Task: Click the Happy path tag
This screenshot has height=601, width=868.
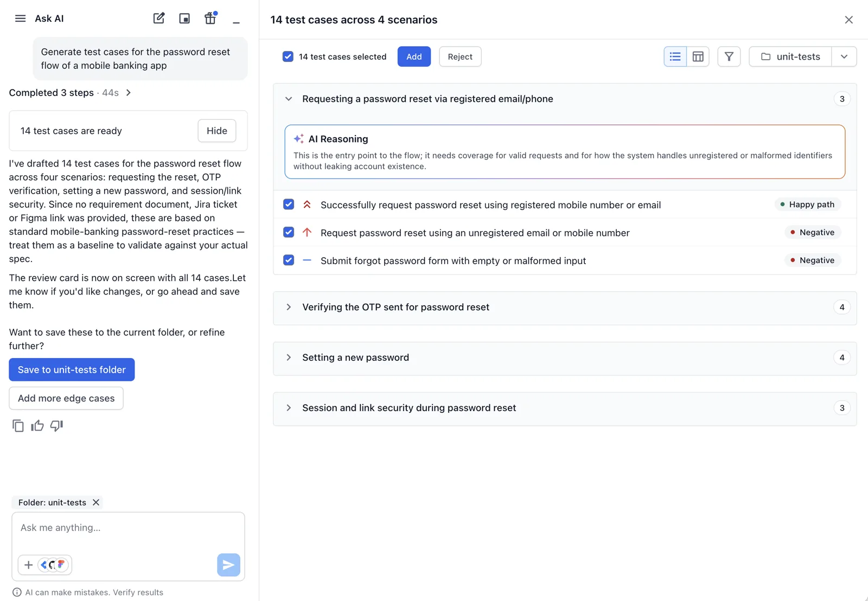Action: (807, 204)
